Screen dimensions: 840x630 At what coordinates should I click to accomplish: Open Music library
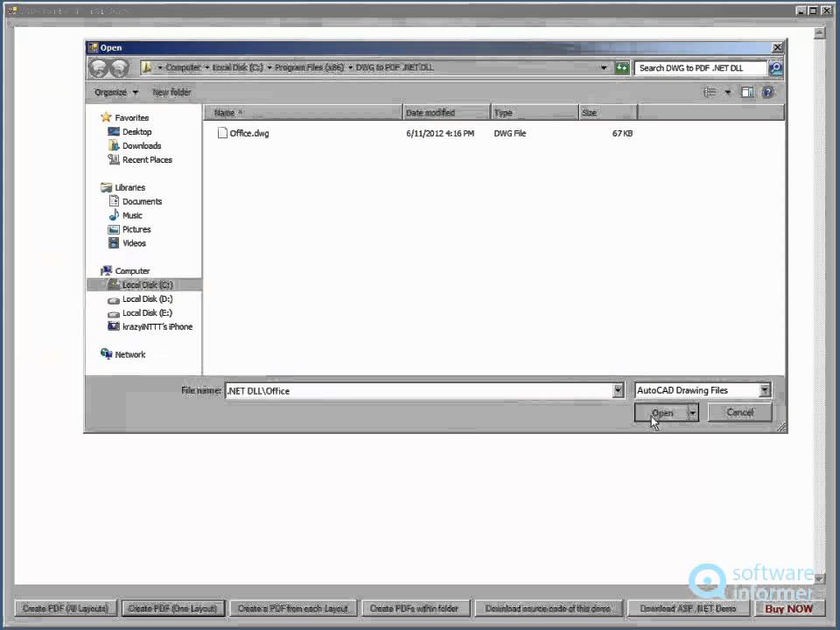(132, 215)
